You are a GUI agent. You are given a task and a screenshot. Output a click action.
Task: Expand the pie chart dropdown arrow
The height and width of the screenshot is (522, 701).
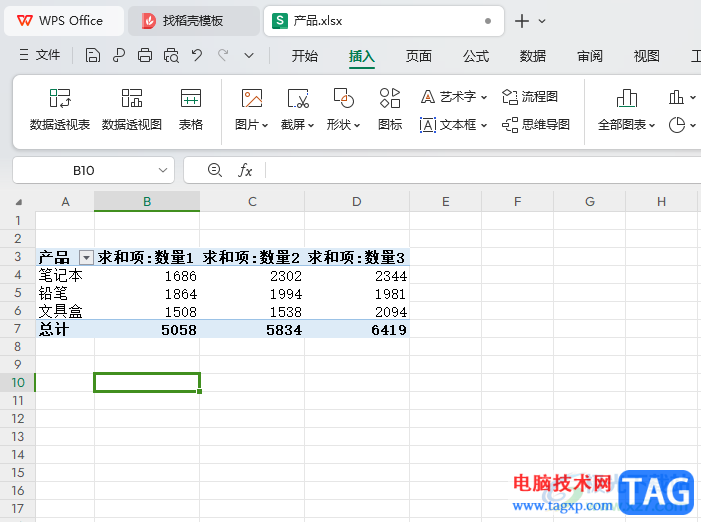[693, 126]
